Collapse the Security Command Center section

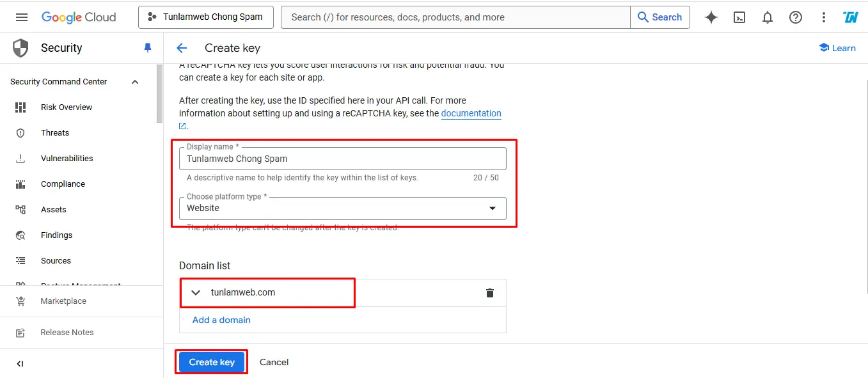coord(135,82)
